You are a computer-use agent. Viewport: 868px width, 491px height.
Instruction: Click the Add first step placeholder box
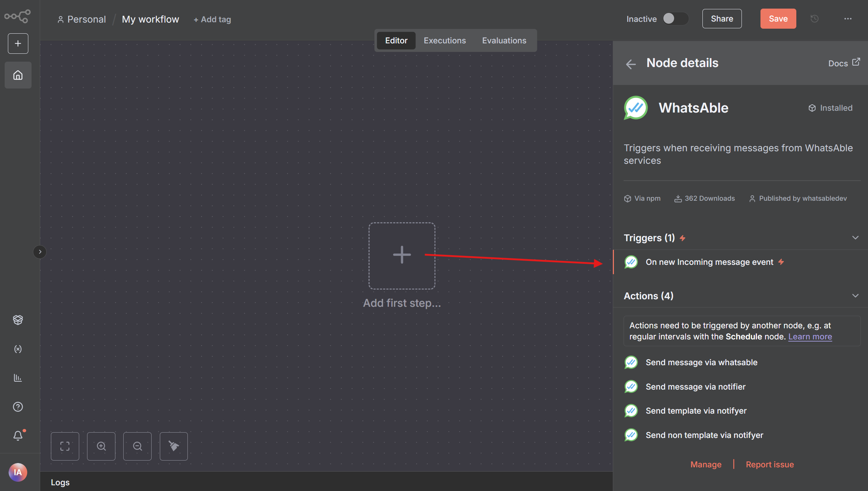(402, 256)
